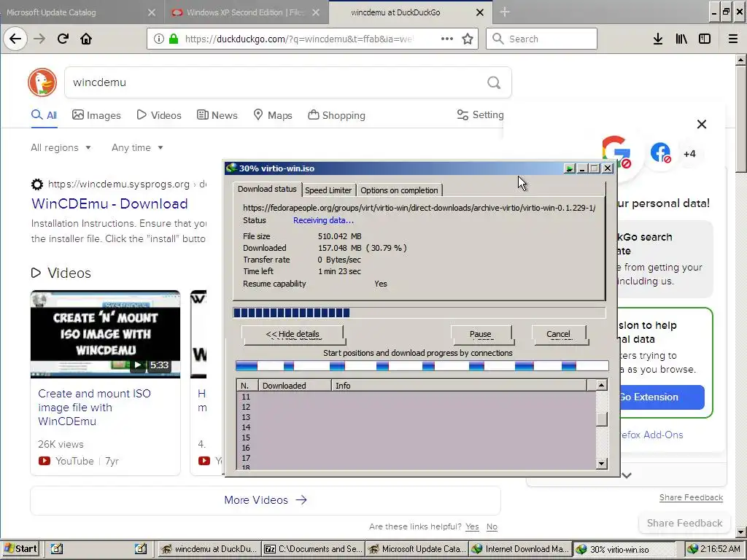Select the Speed Limiter tab

pos(328,190)
